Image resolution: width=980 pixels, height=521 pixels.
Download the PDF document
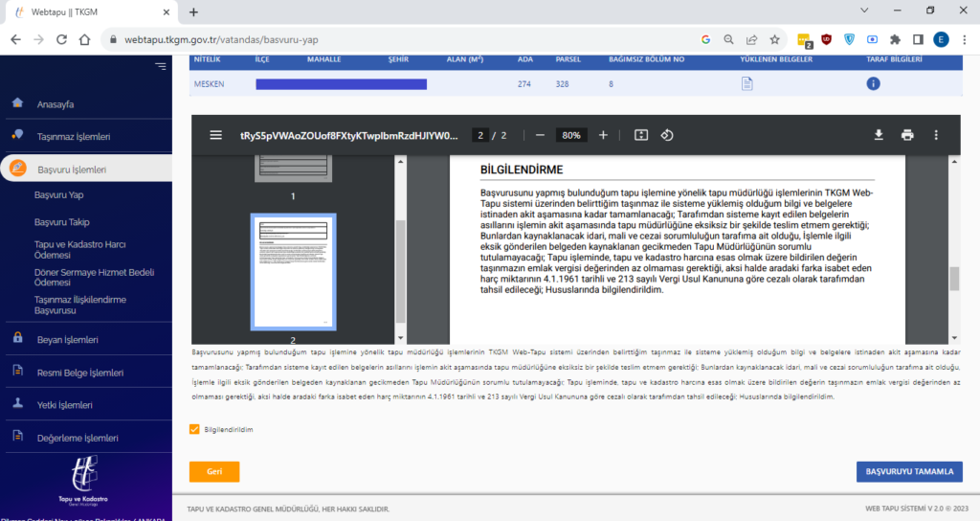tap(879, 135)
